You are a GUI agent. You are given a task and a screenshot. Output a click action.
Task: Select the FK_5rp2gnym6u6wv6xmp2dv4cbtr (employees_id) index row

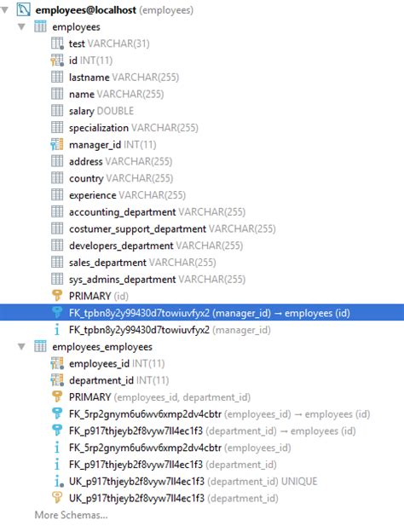(180, 448)
